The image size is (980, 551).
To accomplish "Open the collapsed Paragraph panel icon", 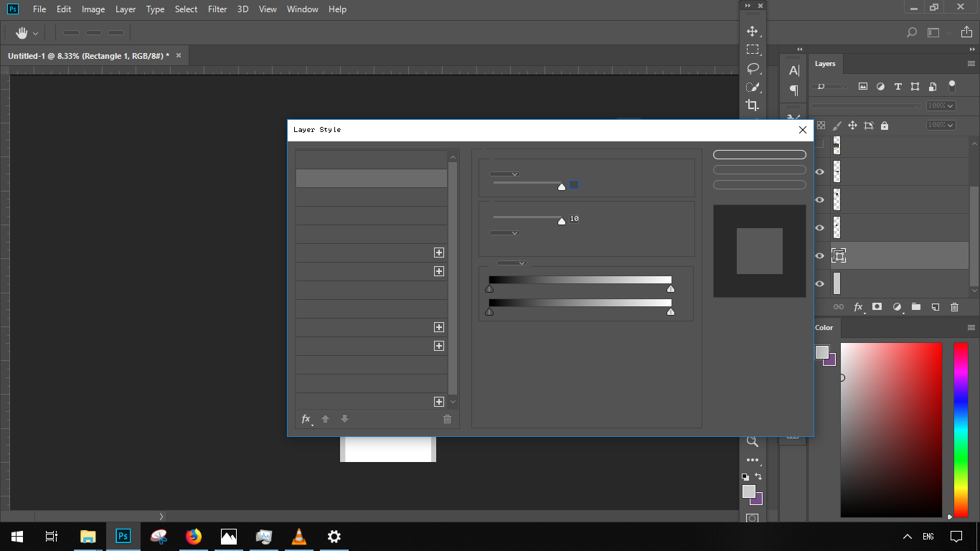I will [794, 90].
